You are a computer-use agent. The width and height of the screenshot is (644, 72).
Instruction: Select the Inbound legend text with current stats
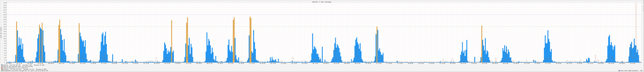[x=24, y=65]
